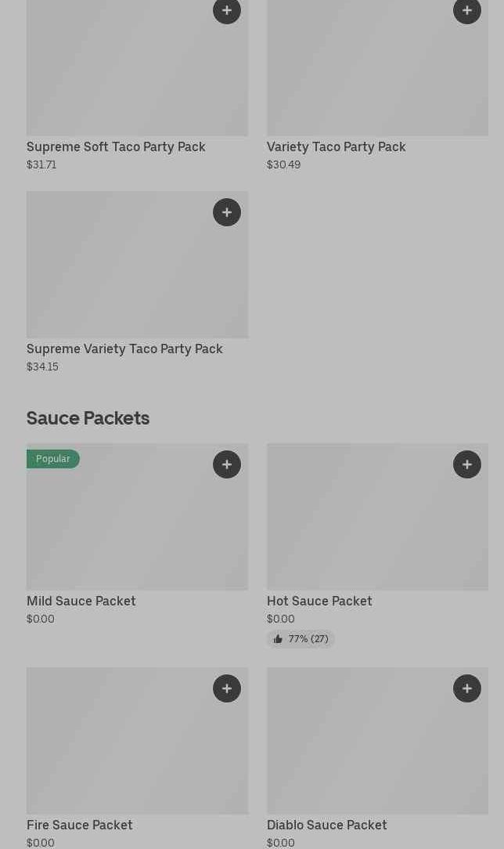The width and height of the screenshot is (504, 849).
Task: Select the Mild Sauce Packet name
Action: point(81,602)
